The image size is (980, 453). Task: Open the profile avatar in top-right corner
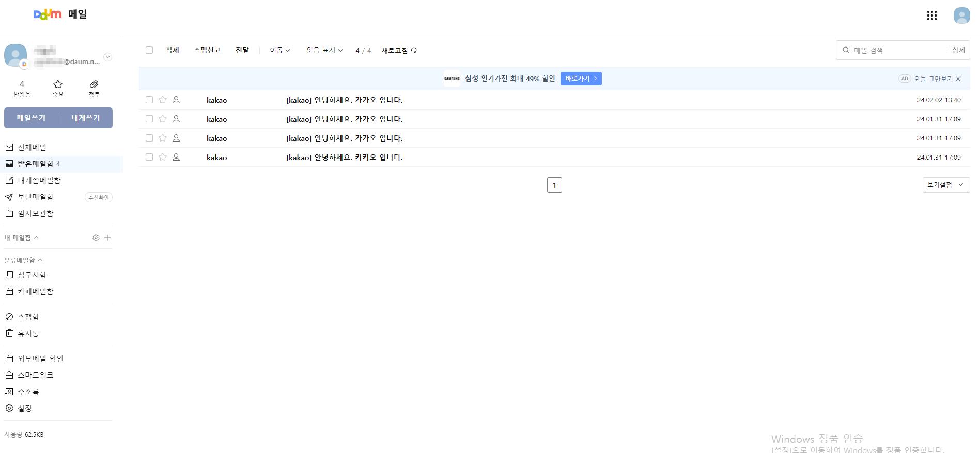961,15
